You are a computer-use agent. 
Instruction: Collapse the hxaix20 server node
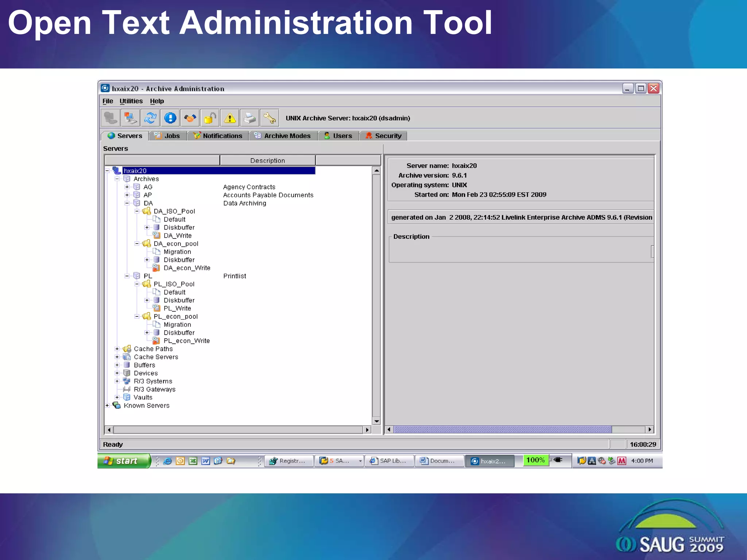point(107,171)
